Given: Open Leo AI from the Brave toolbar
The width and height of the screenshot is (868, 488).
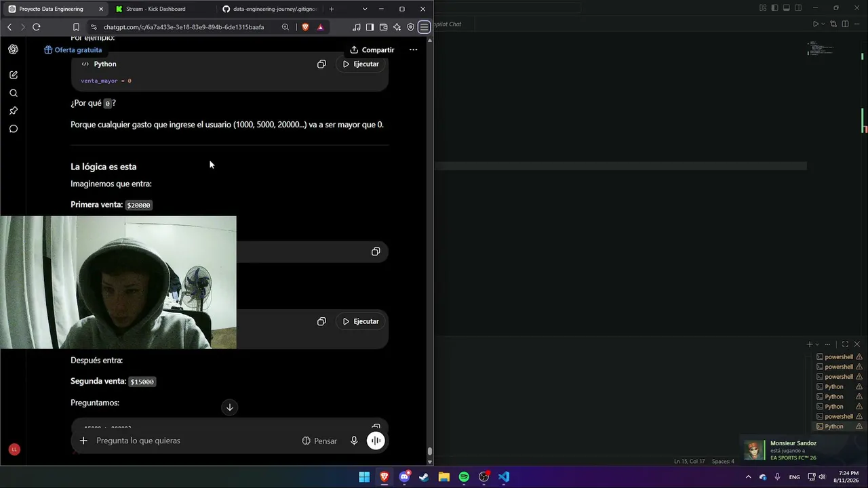Looking at the screenshot, I should coord(397,27).
